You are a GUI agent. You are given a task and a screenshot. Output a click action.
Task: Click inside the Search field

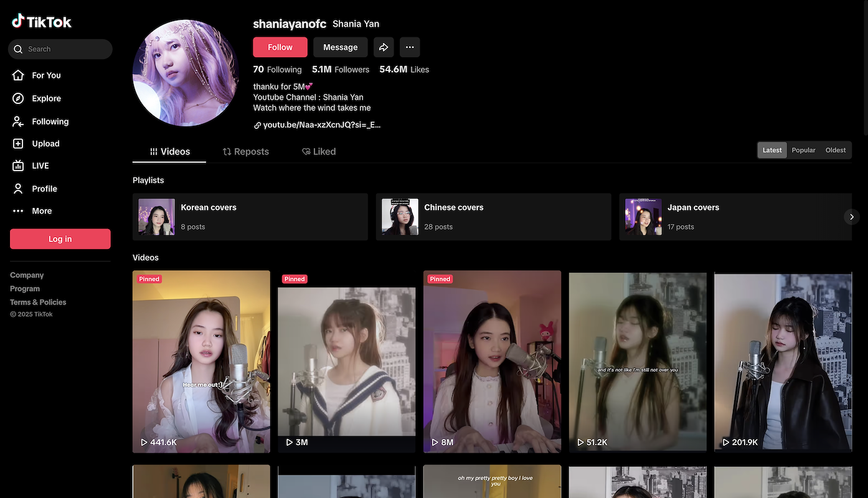click(x=60, y=49)
